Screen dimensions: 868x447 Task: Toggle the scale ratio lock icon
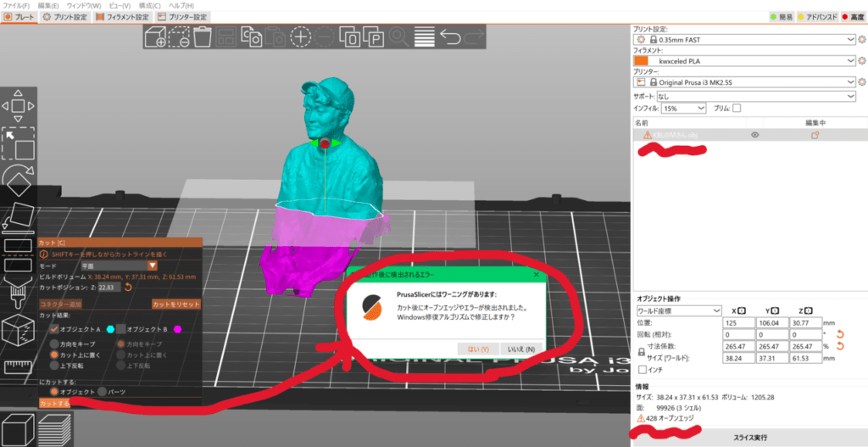point(642,352)
